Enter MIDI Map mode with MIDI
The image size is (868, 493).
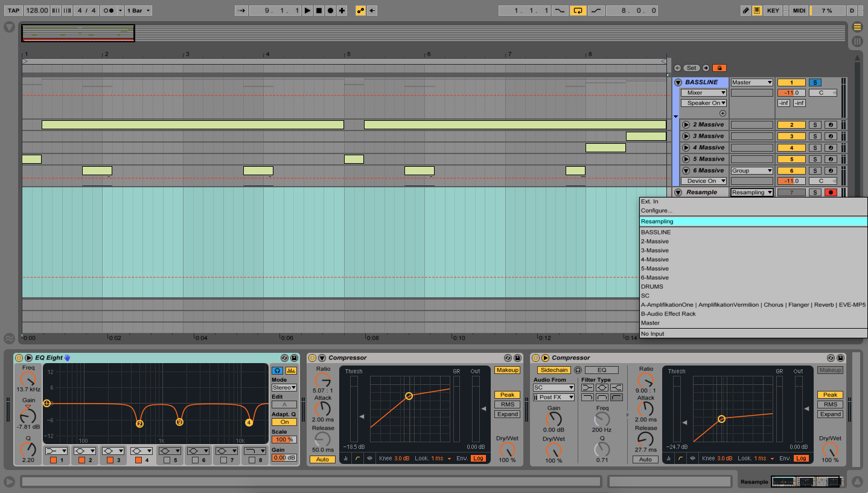click(799, 10)
